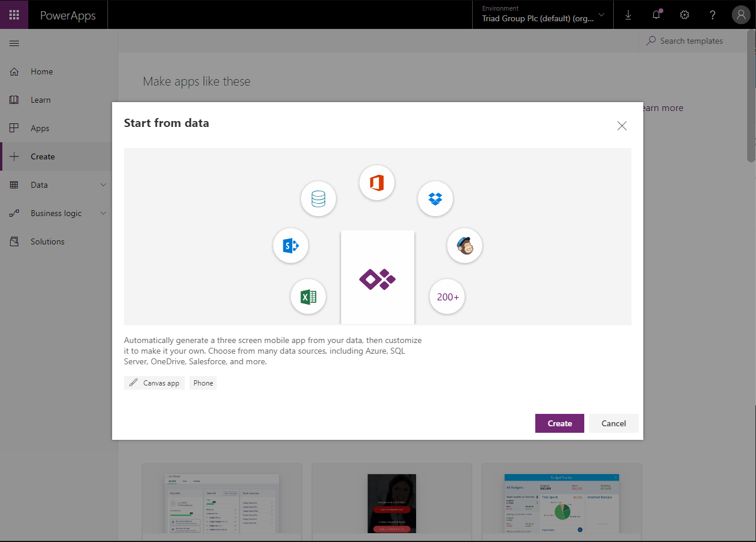Click the database cylinder icon
The image size is (756, 542).
tap(318, 199)
